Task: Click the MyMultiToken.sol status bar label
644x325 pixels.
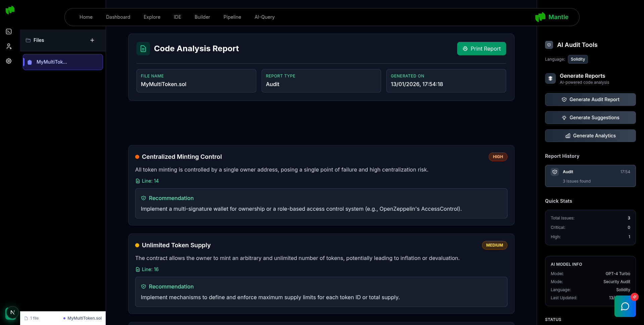Action: point(84,318)
